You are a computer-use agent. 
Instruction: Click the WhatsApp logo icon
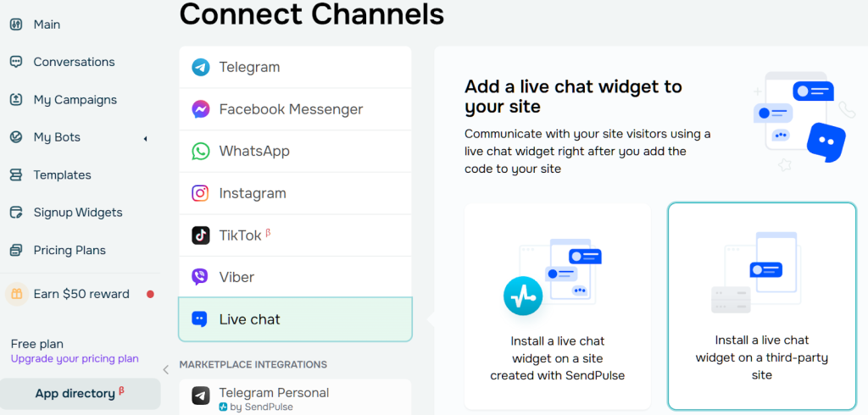(x=200, y=152)
